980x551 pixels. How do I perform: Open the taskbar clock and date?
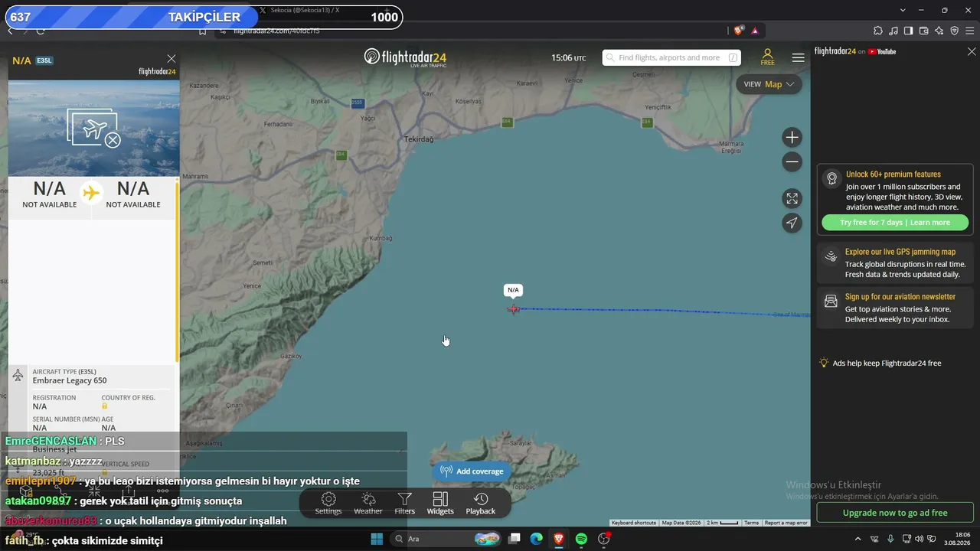click(956, 539)
